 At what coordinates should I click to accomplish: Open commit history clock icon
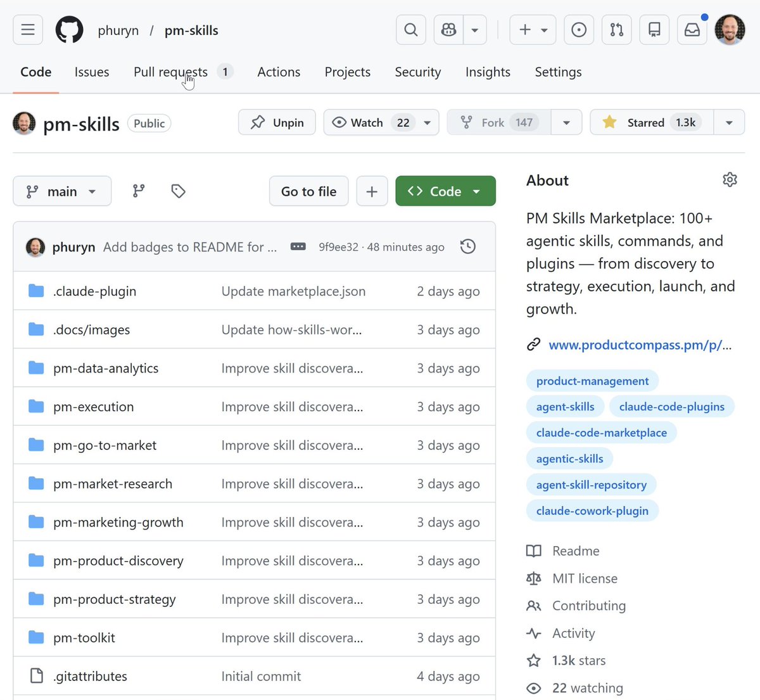pyautogui.click(x=468, y=246)
